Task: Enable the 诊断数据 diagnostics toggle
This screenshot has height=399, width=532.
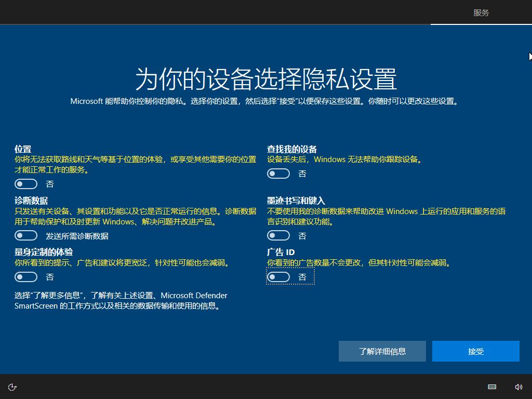Action: [26, 236]
